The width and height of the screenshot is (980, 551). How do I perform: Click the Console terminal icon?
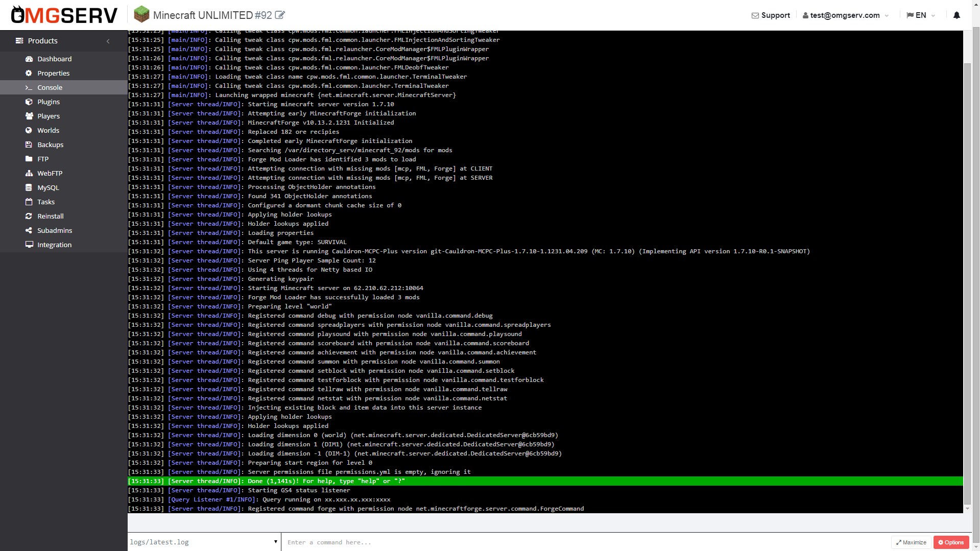[29, 87]
